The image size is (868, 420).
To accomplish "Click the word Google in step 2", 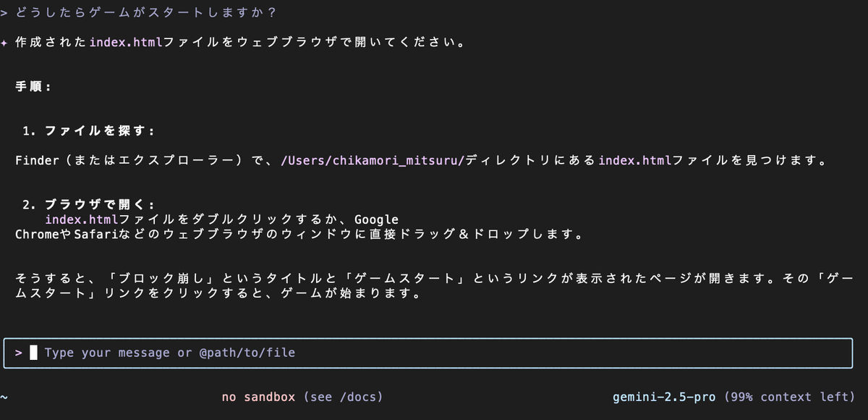I will click(376, 219).
